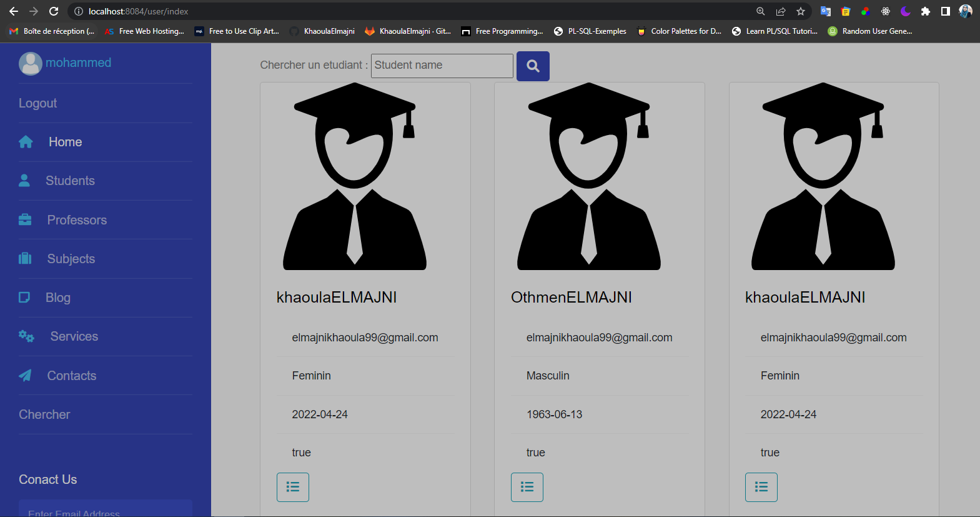Viewport: 980px width, 517px height.
Task: Open the Extensions puzzle icon
Action: coord(926,11)
